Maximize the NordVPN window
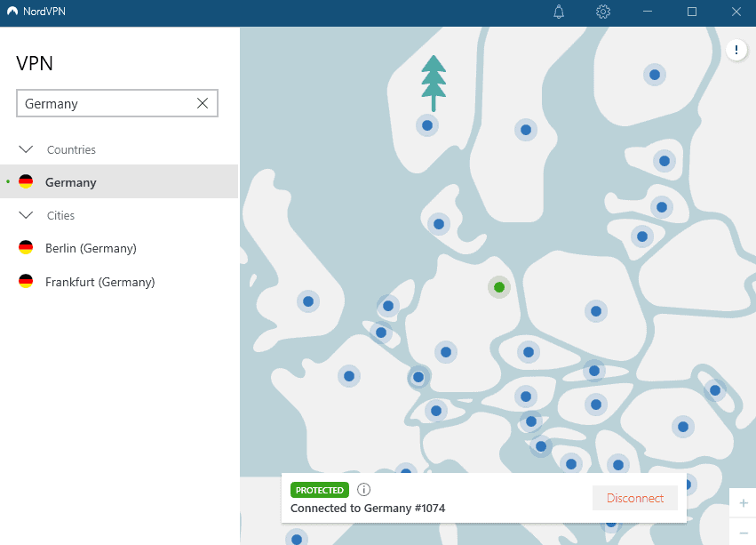This screenshot has height=545, width=756. (x=692, y=12)
